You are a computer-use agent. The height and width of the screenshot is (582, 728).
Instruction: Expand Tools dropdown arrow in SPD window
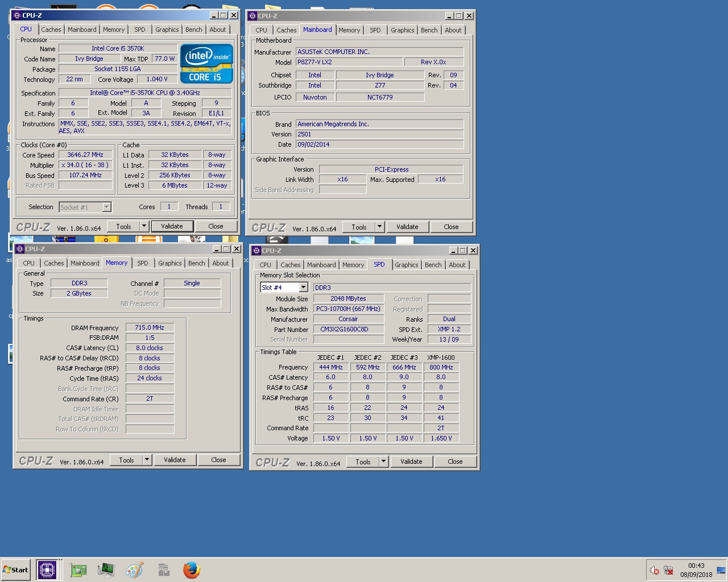coord(383,462)
